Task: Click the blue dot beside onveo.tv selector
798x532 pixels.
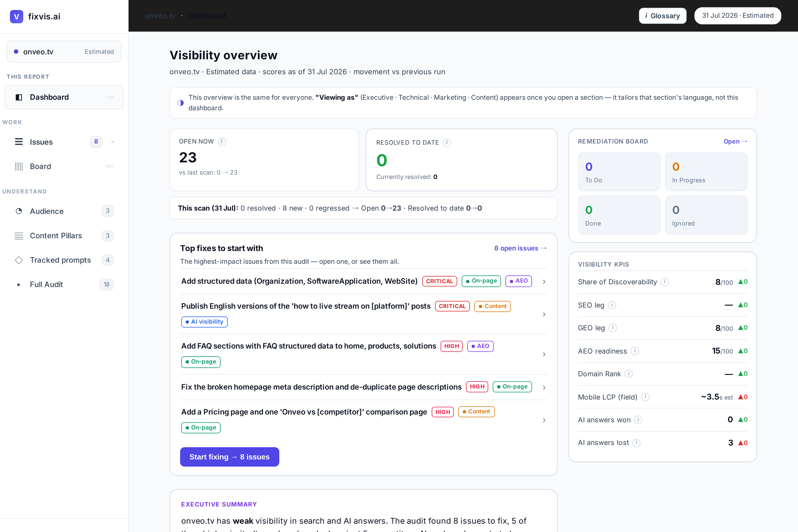Action: [x=16, y=52]
